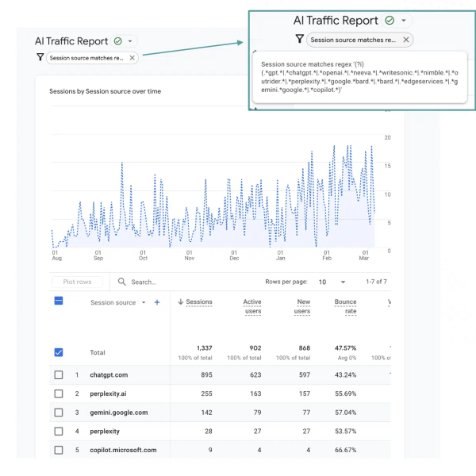The height and width of the screenshot is (476, 476).
Task: Click the left 'Session source matches re...' filter chip
Action: 92,58
